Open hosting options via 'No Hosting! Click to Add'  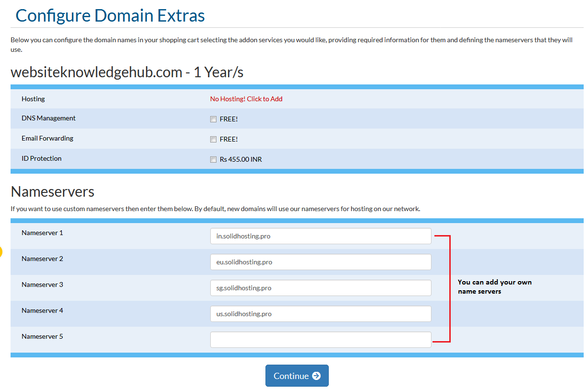246,99
